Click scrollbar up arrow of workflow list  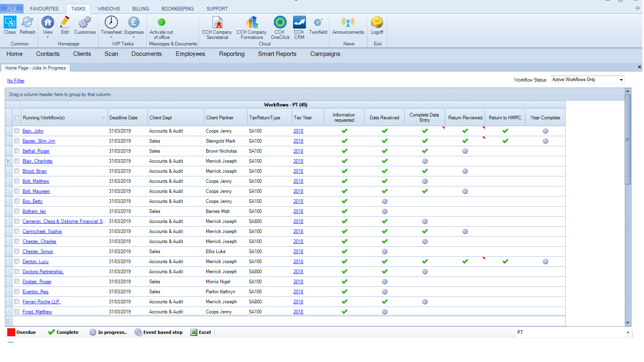628,91
